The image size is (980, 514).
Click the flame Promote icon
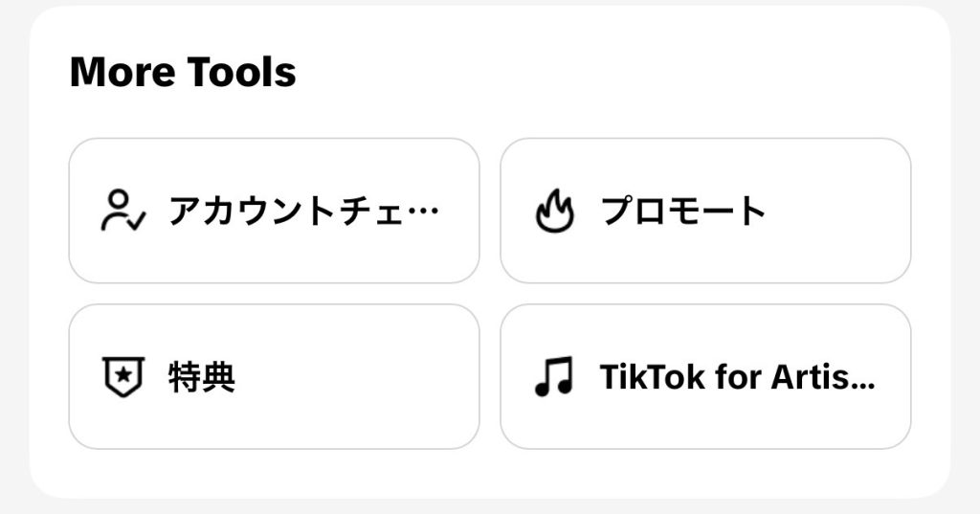(553, 212)
